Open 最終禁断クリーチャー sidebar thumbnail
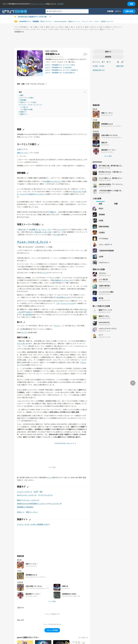Viewport: 138px width, 644px height. click(96, 151)
